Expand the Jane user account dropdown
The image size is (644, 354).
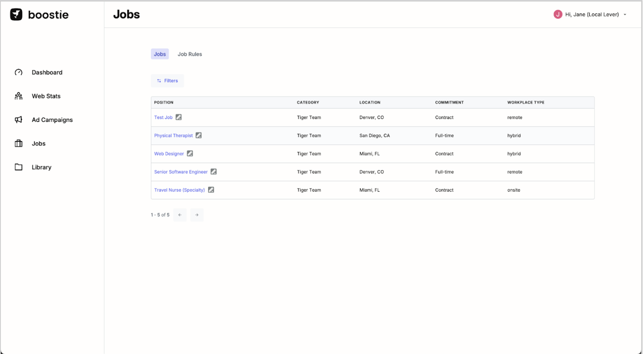625,15
